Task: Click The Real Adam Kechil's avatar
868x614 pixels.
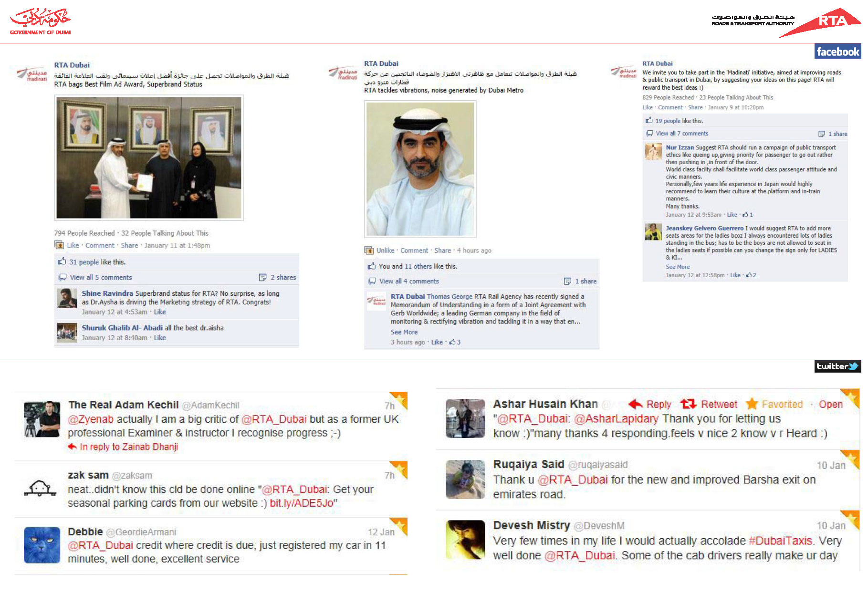Action: tap(42, 419)
